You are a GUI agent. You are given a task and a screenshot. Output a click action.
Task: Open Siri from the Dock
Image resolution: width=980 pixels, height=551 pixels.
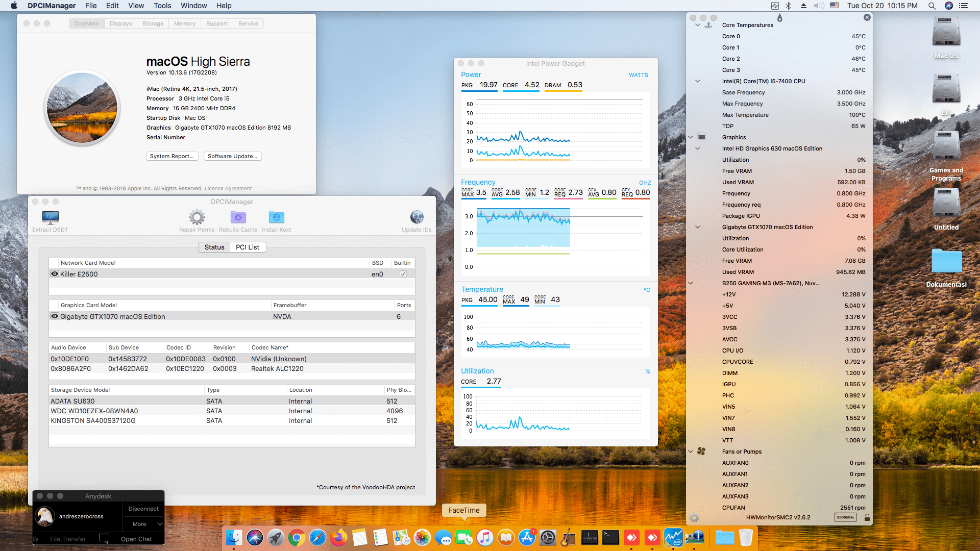click(255, 537)
